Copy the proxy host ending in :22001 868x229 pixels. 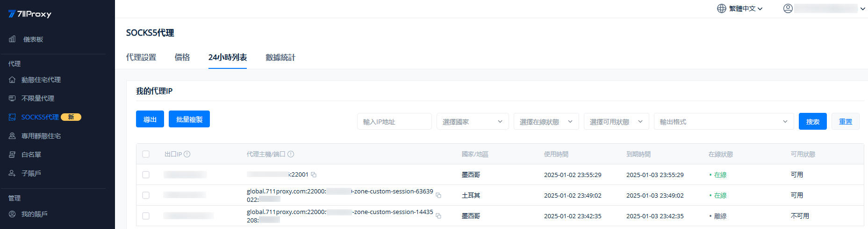[x=314, y=175]
